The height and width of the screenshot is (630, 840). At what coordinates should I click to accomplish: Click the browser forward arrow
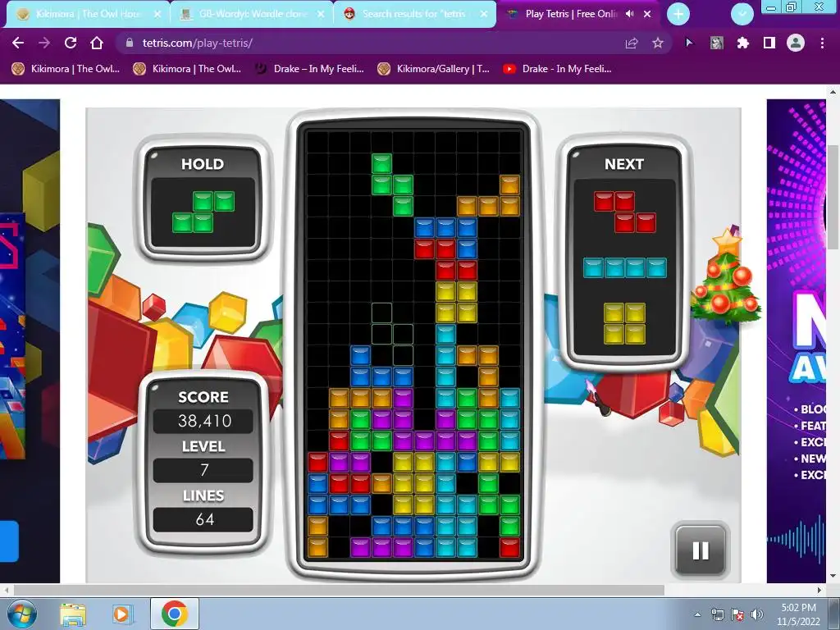click(44, 43)
